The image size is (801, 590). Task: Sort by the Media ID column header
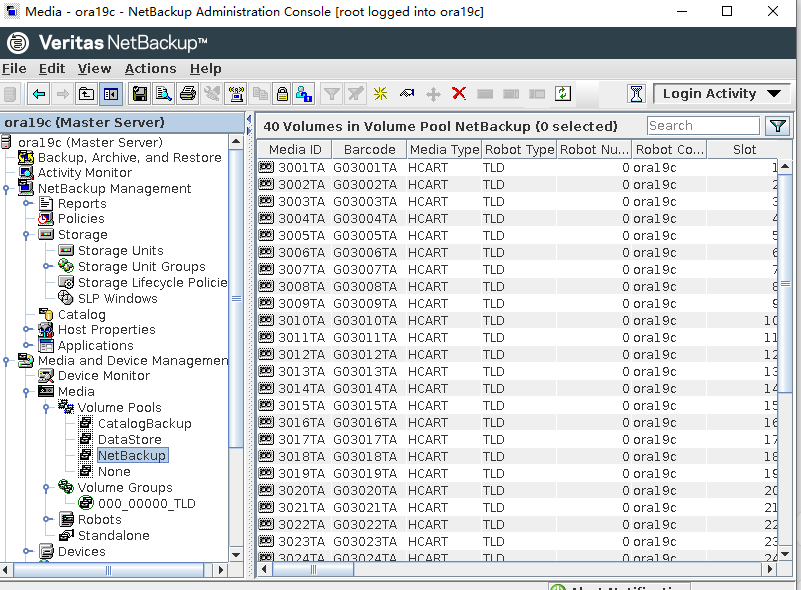295,150
